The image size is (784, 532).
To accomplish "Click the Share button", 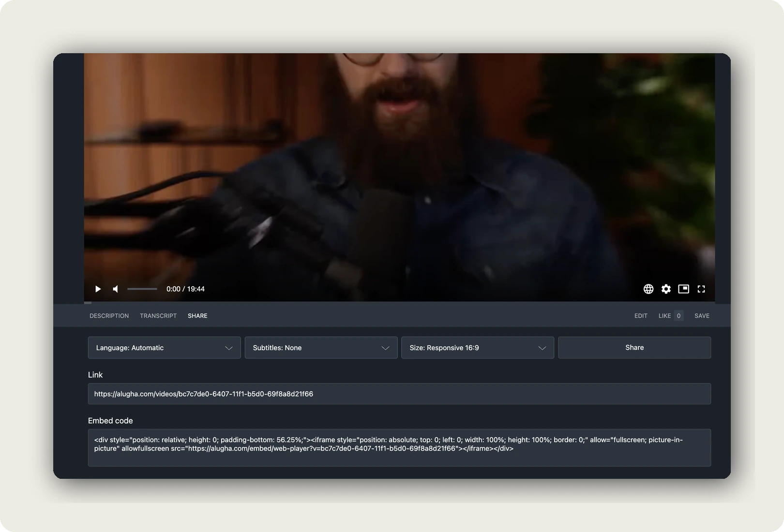I will pyautogui.click(x=634, y=348).
